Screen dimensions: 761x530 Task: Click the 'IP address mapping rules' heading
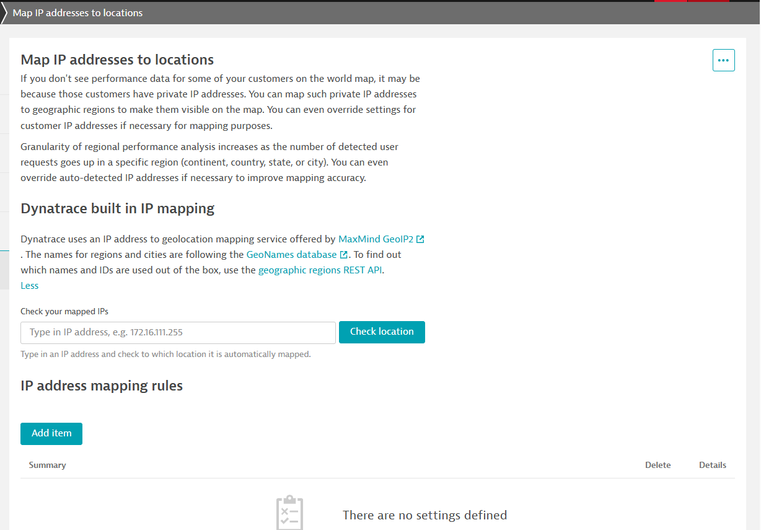(x=101, y=385)
